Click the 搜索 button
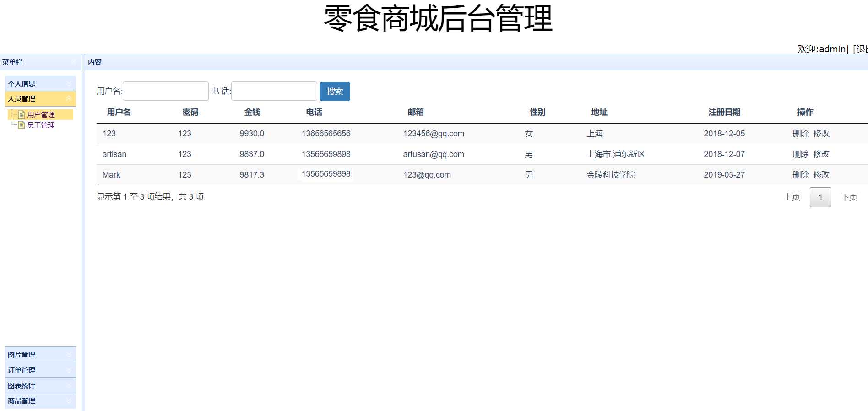868x411 pixels. (335, 92)
